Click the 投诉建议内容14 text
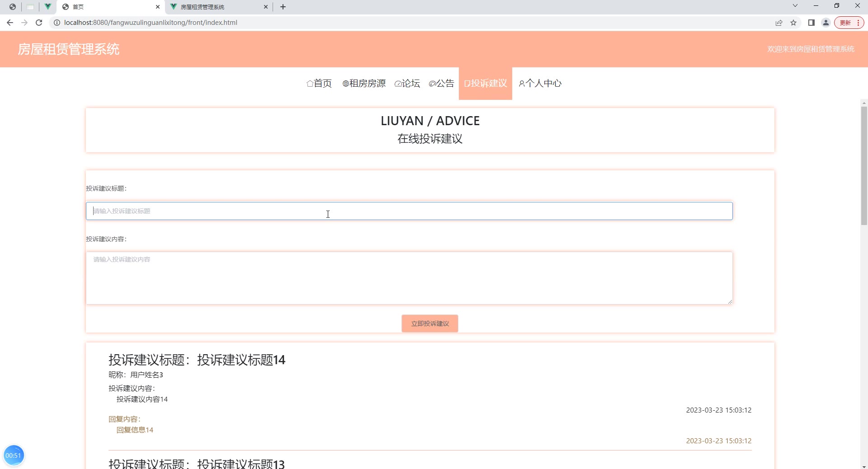868x469 pixels. (x=142, y=399)
